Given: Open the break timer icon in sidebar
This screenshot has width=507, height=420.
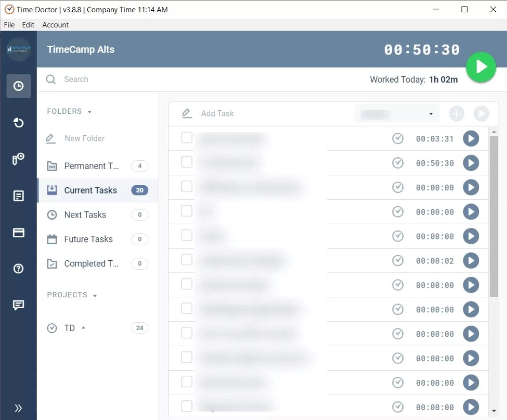Looking at the screenshot, I should [x=18, y=159].
